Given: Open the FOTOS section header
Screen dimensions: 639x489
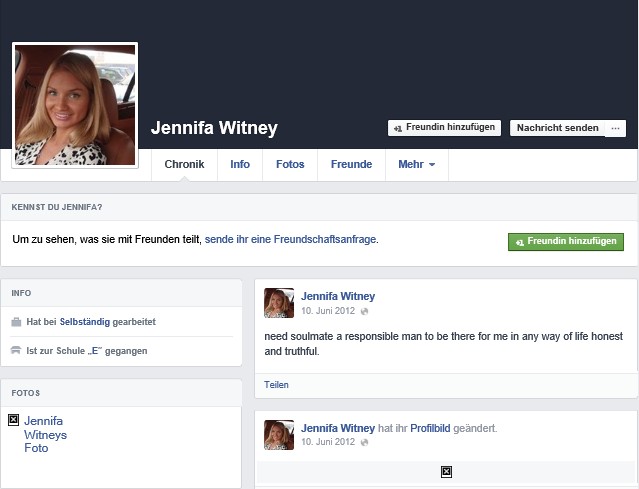Looking at the screenshot, I should (x=26, y=393).
